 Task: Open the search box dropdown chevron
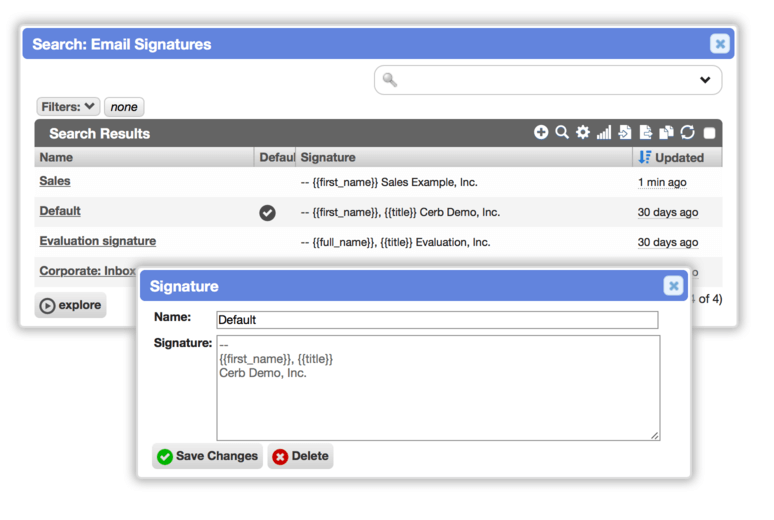pyautogui.click(x=705, y=80)
